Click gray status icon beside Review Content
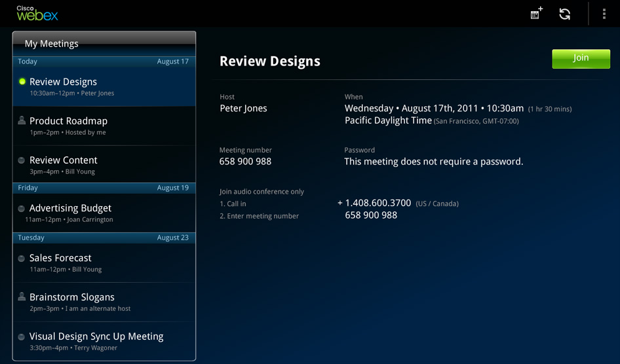 (x=22, y=160)
